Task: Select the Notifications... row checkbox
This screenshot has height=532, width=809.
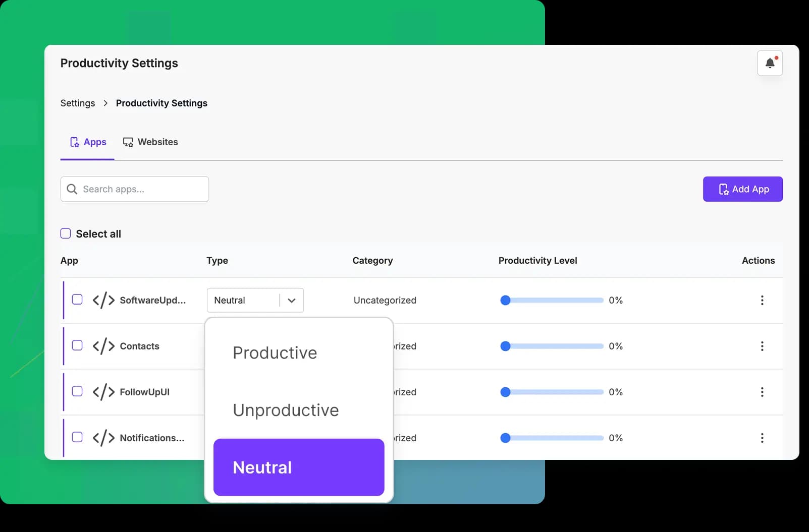Action: point(77,437)
